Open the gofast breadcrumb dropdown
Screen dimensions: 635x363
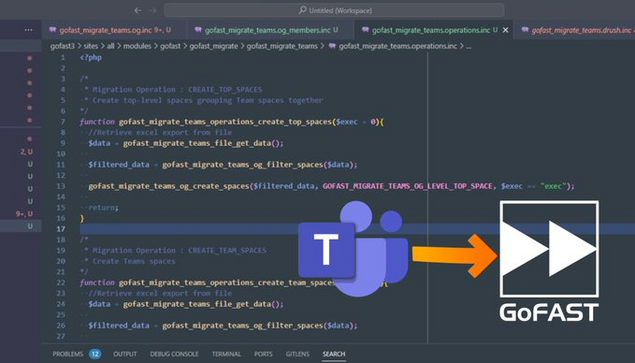(170, 46)
